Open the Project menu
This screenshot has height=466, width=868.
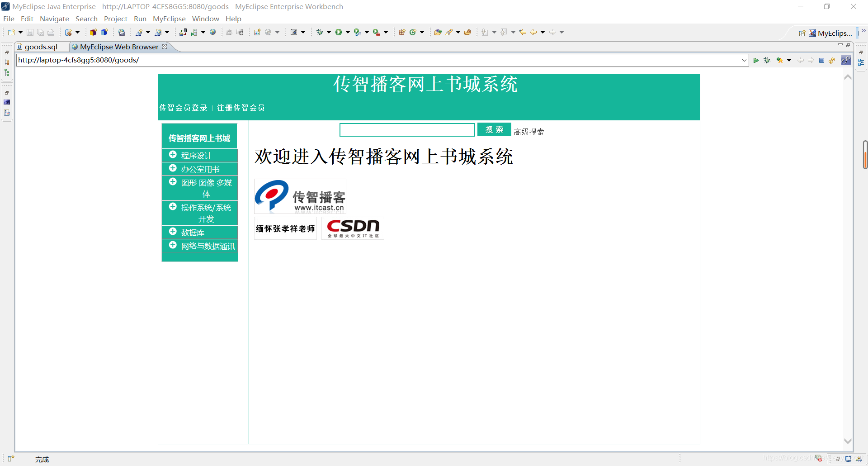click(116, 19)
